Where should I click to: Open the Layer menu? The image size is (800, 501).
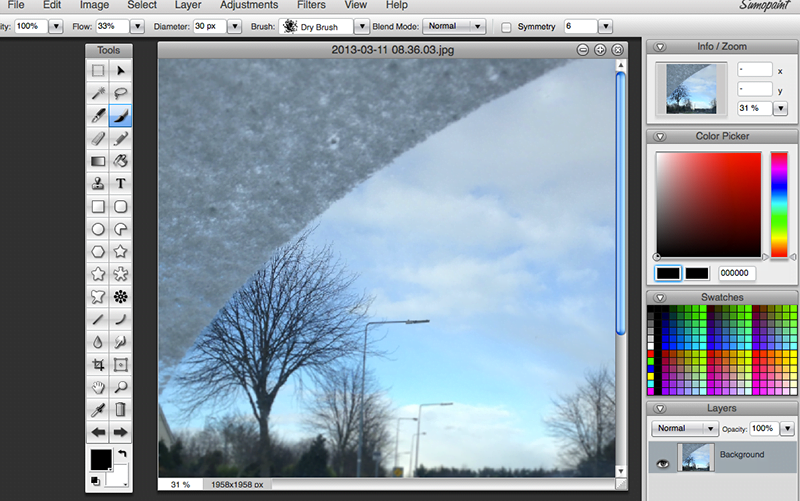tap(188, 5)
